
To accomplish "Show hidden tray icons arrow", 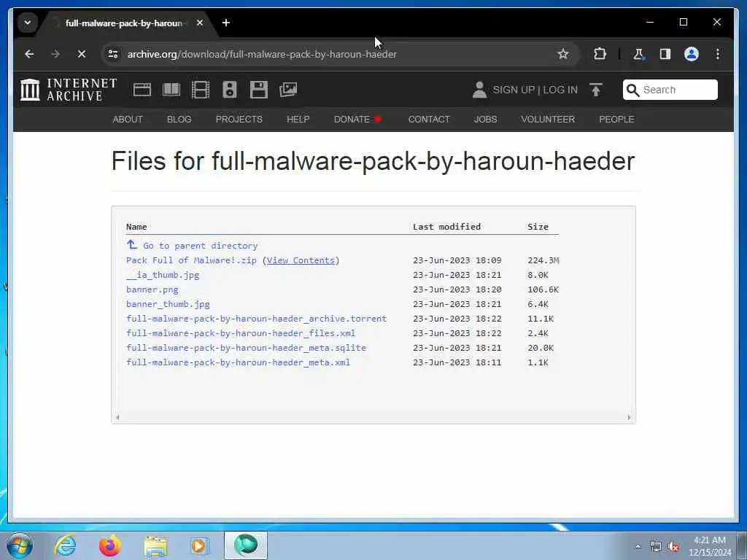I will (638, 546).
